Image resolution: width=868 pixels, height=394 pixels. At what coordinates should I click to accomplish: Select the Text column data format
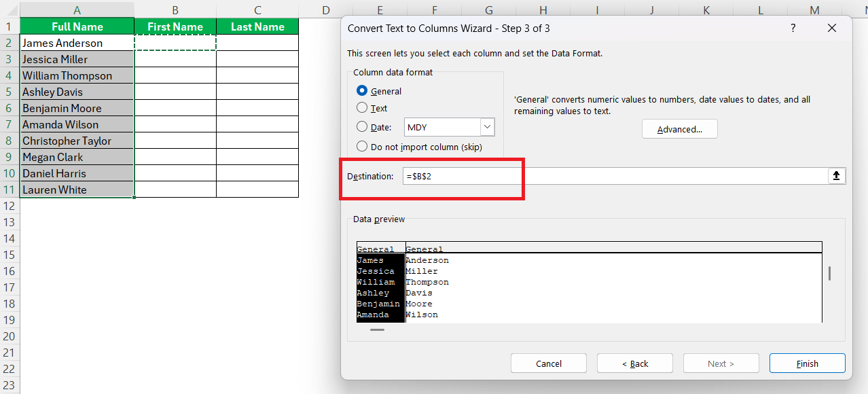click(x=372, y=108)
